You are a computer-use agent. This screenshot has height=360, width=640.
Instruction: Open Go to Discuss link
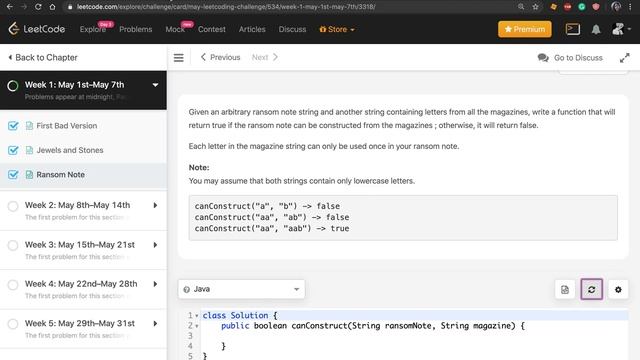(x=578, y=58)
